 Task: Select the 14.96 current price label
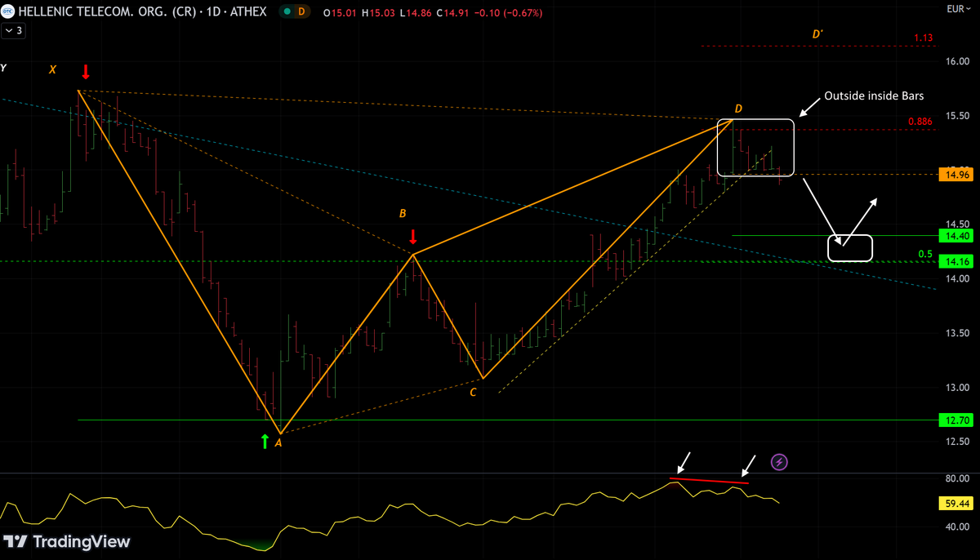955,175
